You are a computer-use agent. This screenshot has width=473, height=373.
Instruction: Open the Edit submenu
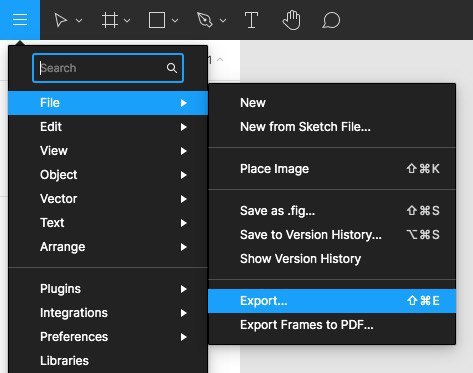tap(108, 127)
